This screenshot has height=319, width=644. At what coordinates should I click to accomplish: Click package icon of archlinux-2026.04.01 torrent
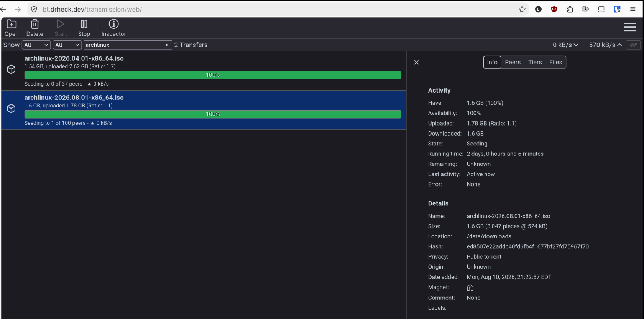coord(11,69)
